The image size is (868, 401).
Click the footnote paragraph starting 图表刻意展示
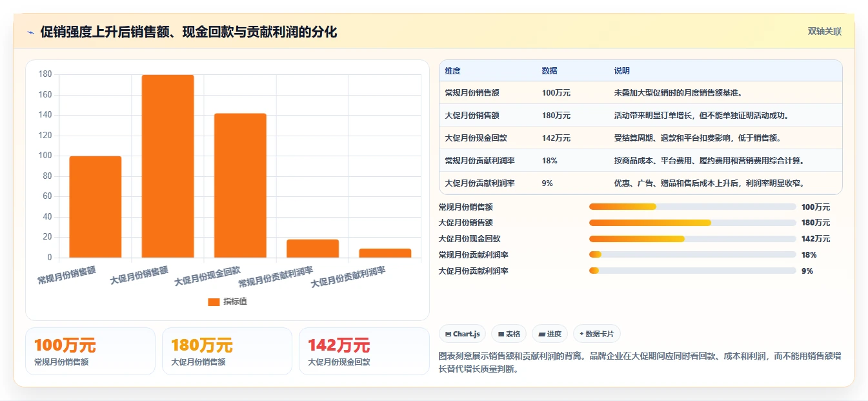click(640, 363)
